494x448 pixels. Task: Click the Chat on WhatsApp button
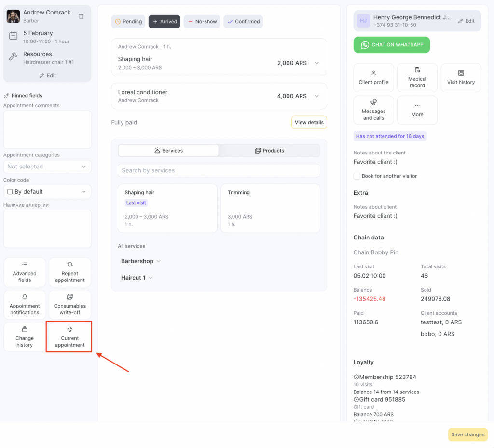coord(391,45)
